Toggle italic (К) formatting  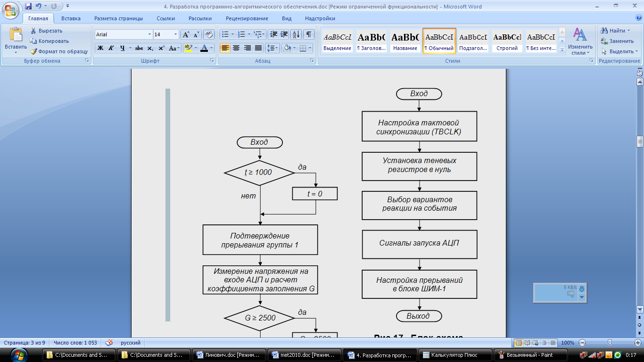(111, 48)
